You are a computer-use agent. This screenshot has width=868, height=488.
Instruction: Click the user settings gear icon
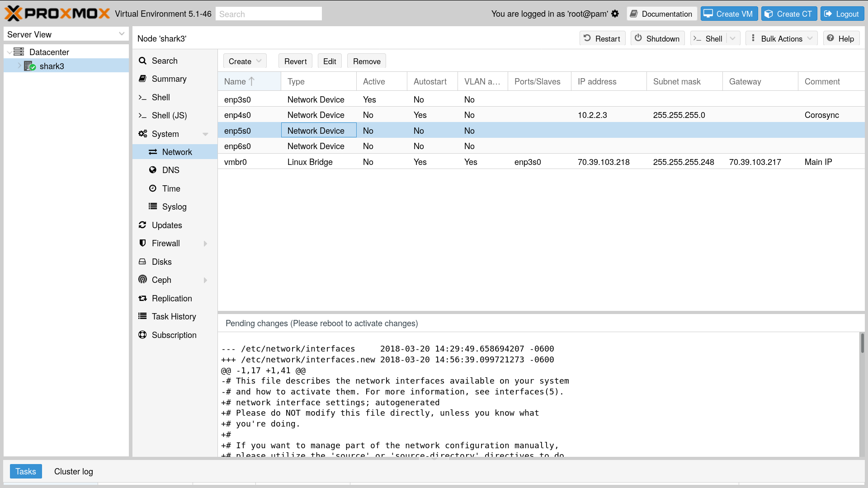tap(615, 14)
